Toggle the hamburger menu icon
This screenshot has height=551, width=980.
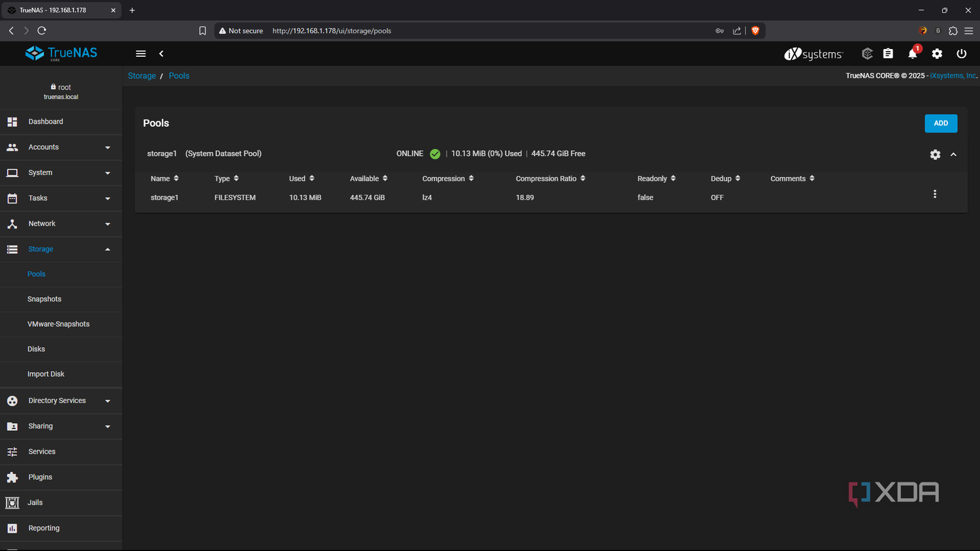coord(140,54)
